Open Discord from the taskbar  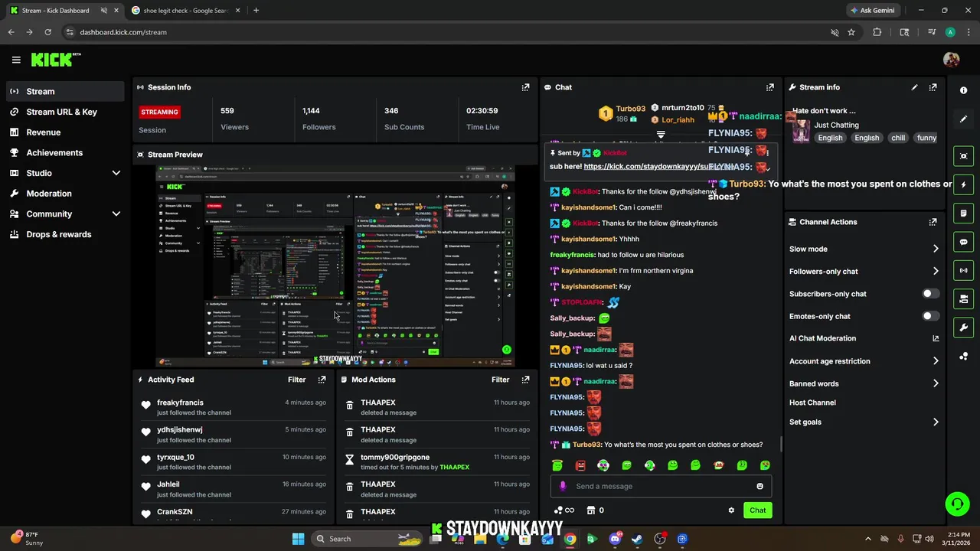(x=615, y=539)
